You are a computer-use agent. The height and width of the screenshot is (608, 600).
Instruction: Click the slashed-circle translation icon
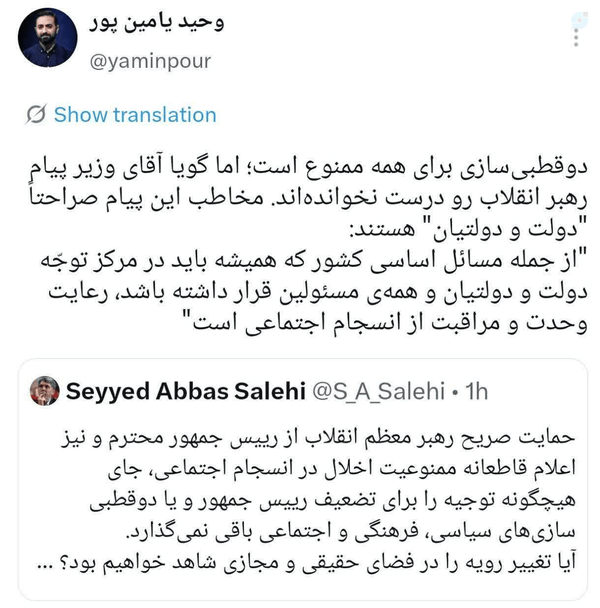click(36, 114)
